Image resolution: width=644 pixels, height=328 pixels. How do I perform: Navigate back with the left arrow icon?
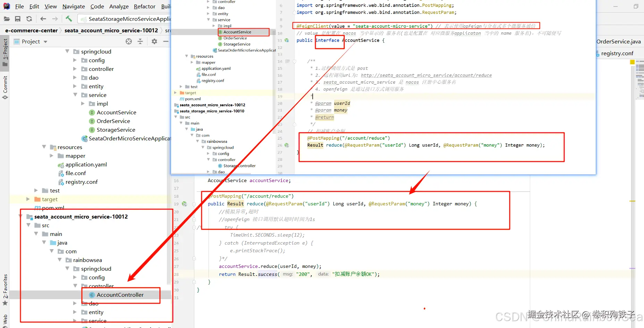click(x=43, y=19)
